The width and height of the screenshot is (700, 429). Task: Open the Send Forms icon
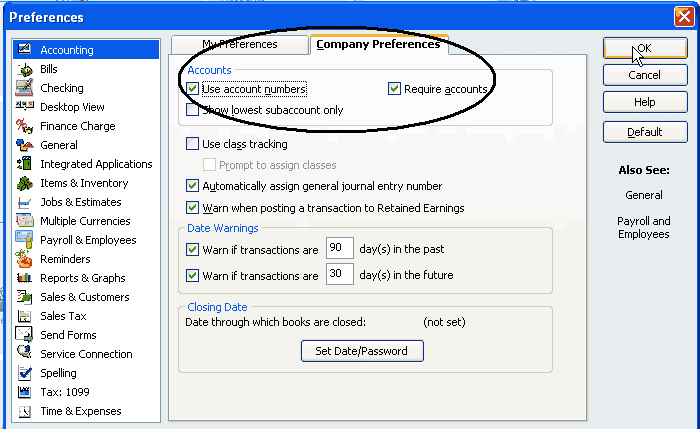(x=25, y=335)
